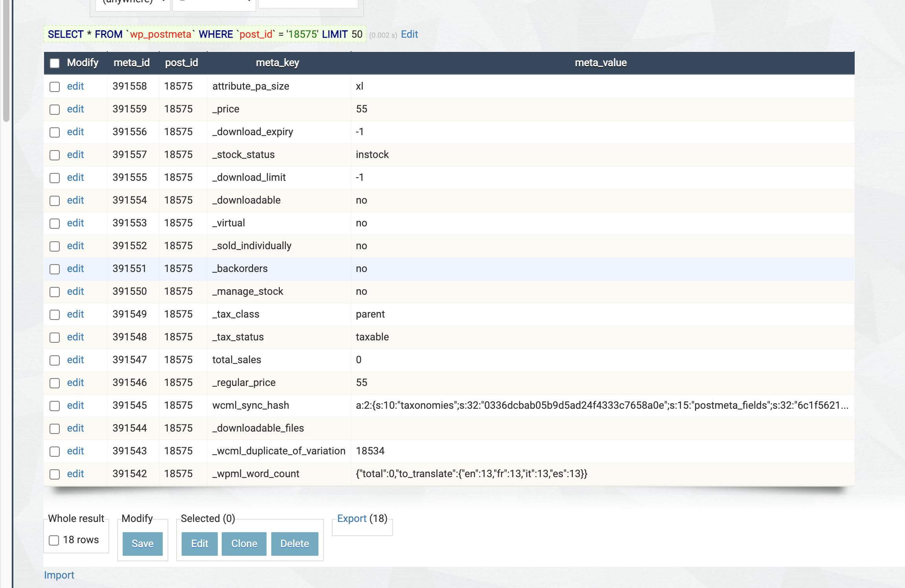
Task: Click the Save button under Modify
Action: point(143,544)
